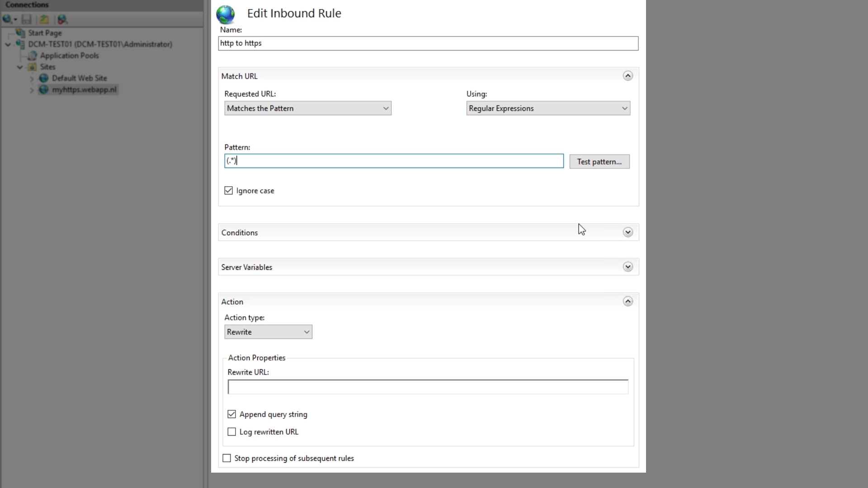Click the Create New Connection globe icon
The width and height of the screenshot is (868, 488).
pyautogui.click(x=7, y=19)
